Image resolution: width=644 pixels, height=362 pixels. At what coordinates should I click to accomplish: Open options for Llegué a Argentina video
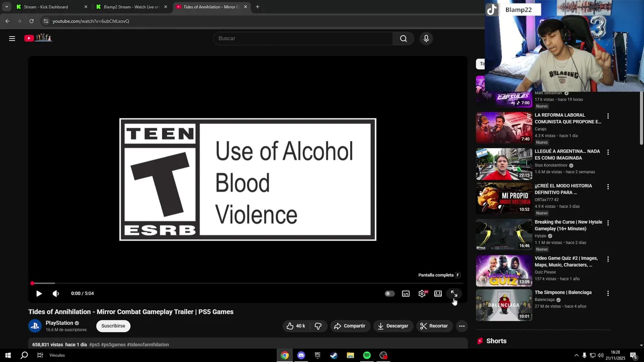[608, 152]
